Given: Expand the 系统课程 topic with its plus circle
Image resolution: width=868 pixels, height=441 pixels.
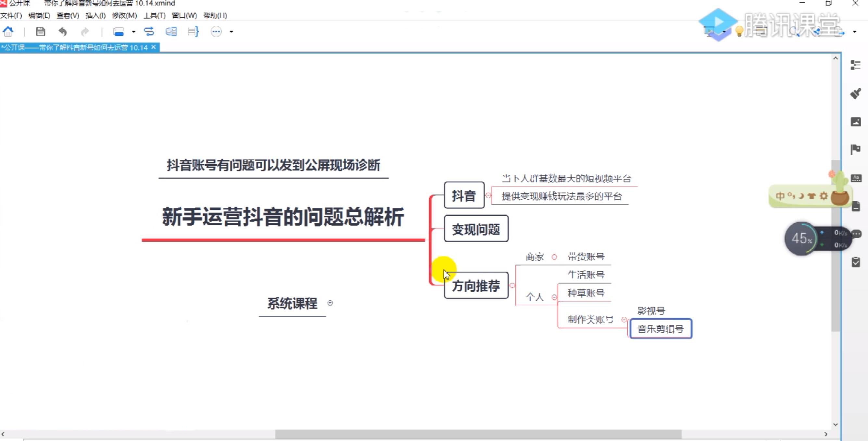Looking at the screenshot, I should click(330, 303).
